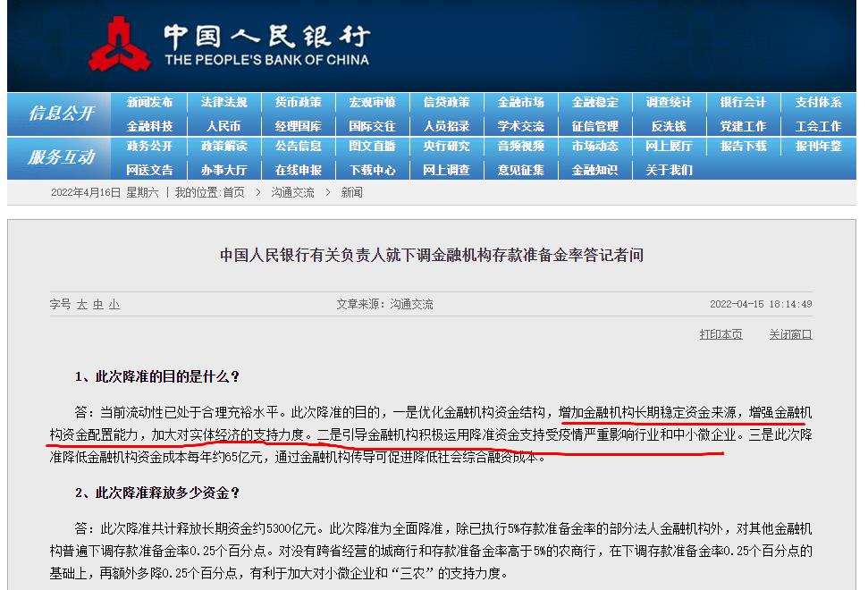
Task: Open the 反洗钱 menu item
Action: 669,126
